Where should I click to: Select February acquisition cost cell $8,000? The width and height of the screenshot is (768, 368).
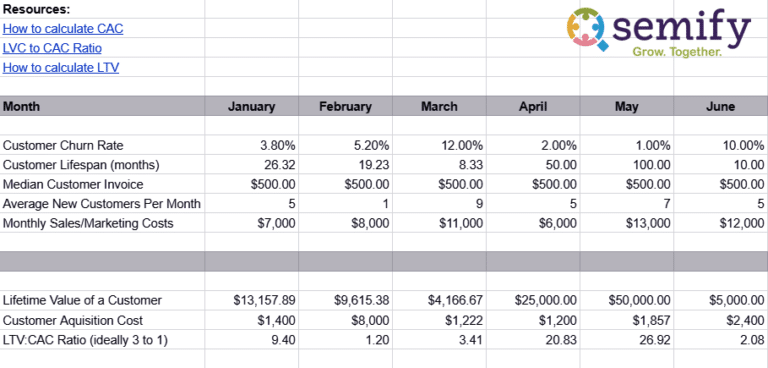click(x=345, y=320)
